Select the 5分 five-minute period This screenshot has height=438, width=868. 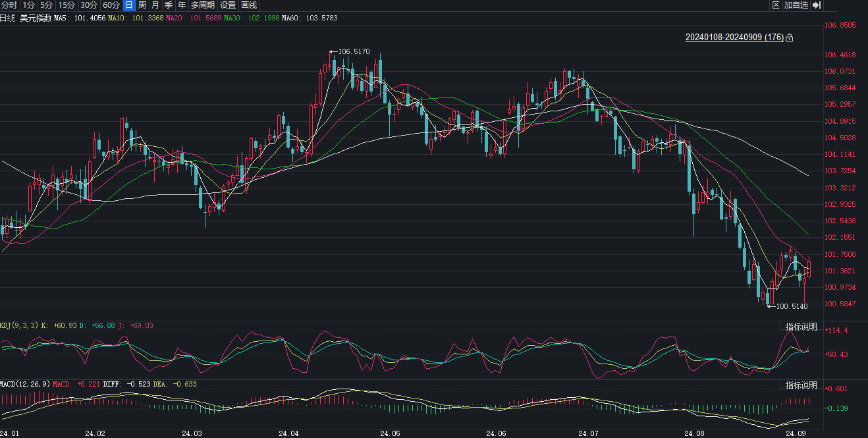pyautogui.click(x=46, y=5)
